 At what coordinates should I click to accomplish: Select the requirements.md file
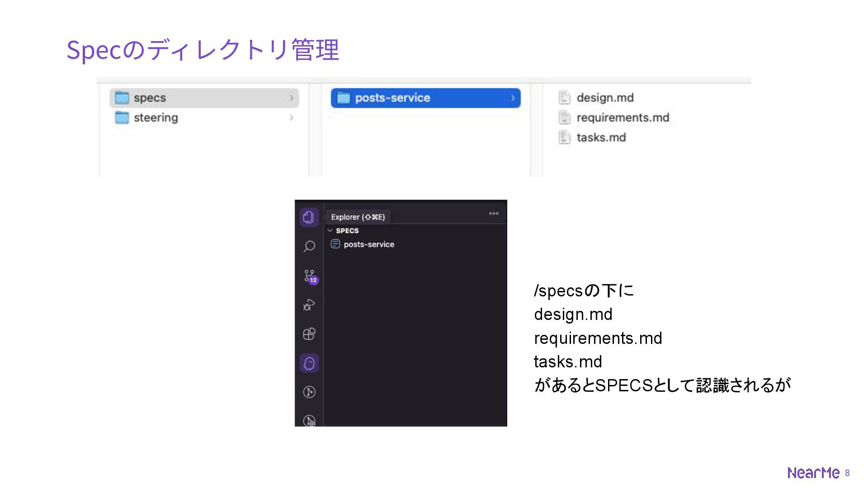pyautogui.click(x=623, y=117)
